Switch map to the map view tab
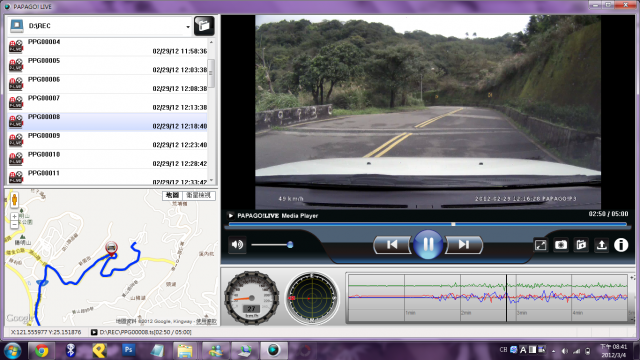The width and height of the screenshot is (640, 360). pos(172,196)
